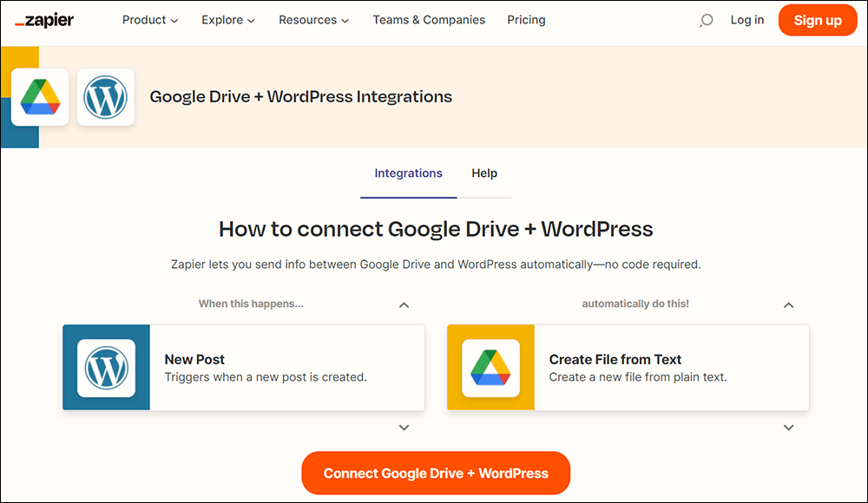Select the 'When this happens...' label
Image resolution: width=868 pixels, height=503 pixels.
point(252,304)
